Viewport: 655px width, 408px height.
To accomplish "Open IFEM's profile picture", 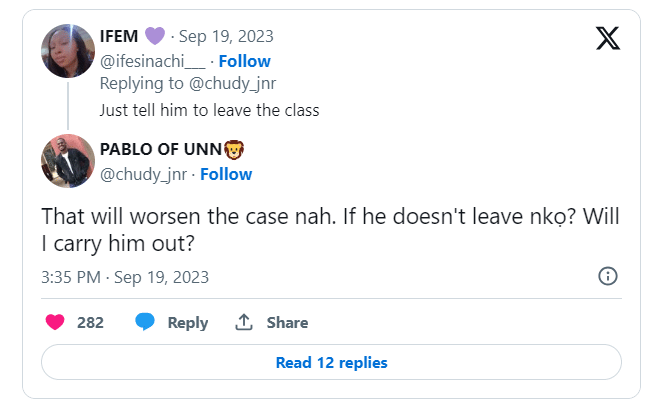I will 68,50.
